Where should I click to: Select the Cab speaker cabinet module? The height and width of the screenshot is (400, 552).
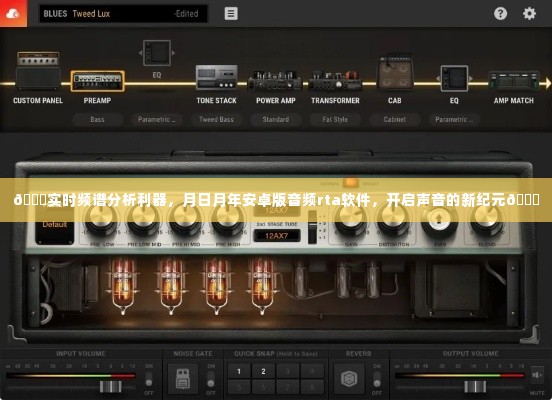395,73
